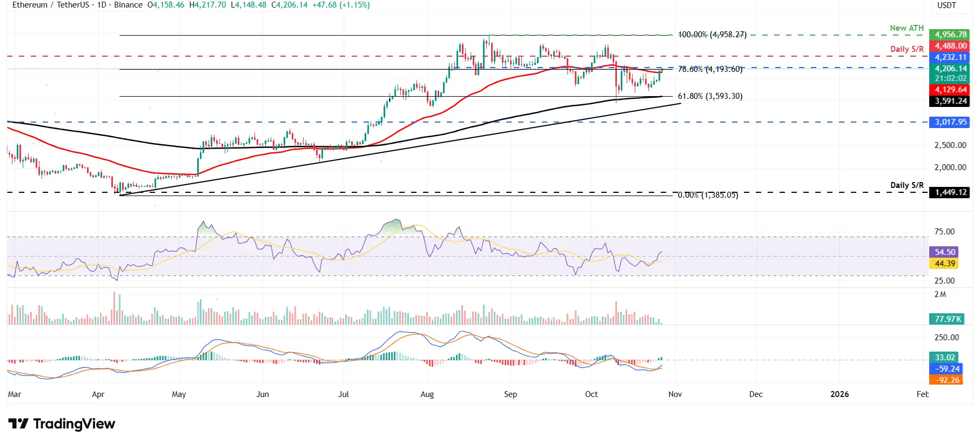Click the current price 4,206.14 label
The image size is (980, 444).
point(950,69)
